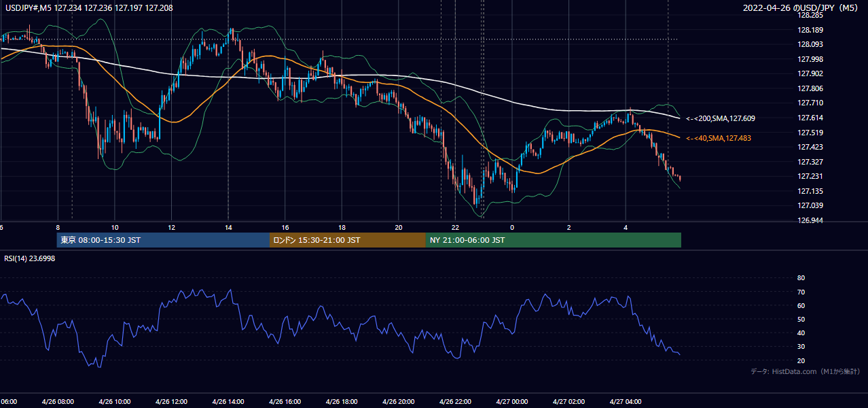This screenshot has height=408, width=868.
Task: Click hour tick 18 on price chart axis
Action: pyautogui.click(x=342, y=227)
